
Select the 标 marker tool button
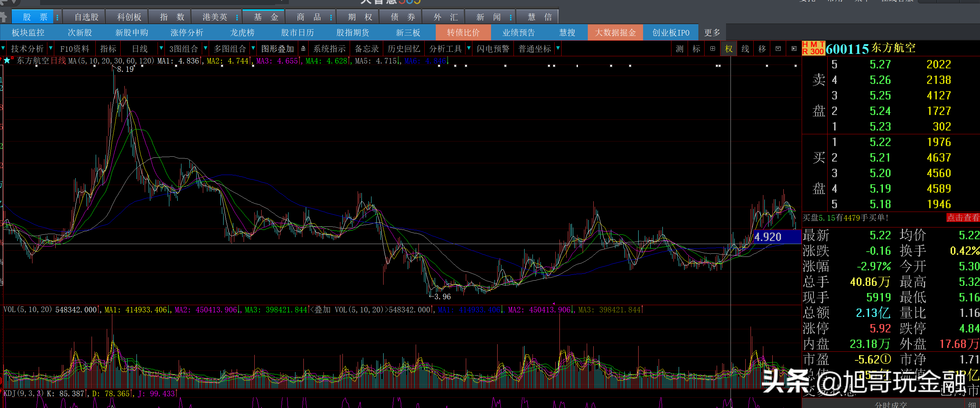pyautogui.click(x=696, y=49)
